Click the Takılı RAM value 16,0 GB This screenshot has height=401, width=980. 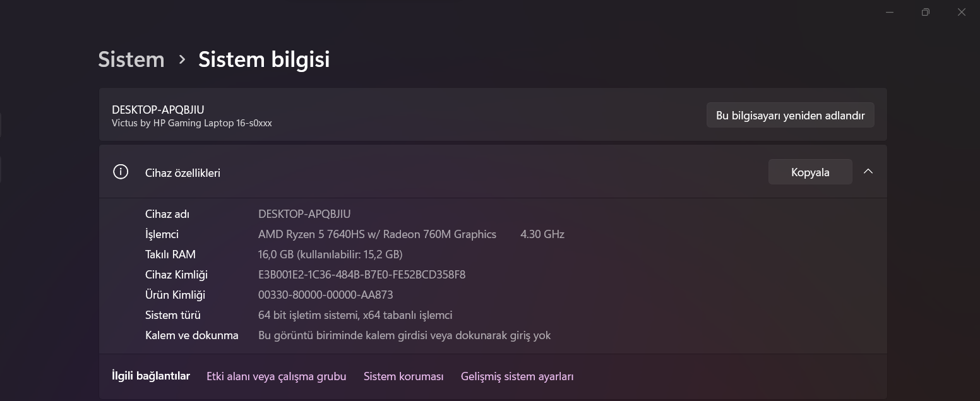tap(330, 254)
